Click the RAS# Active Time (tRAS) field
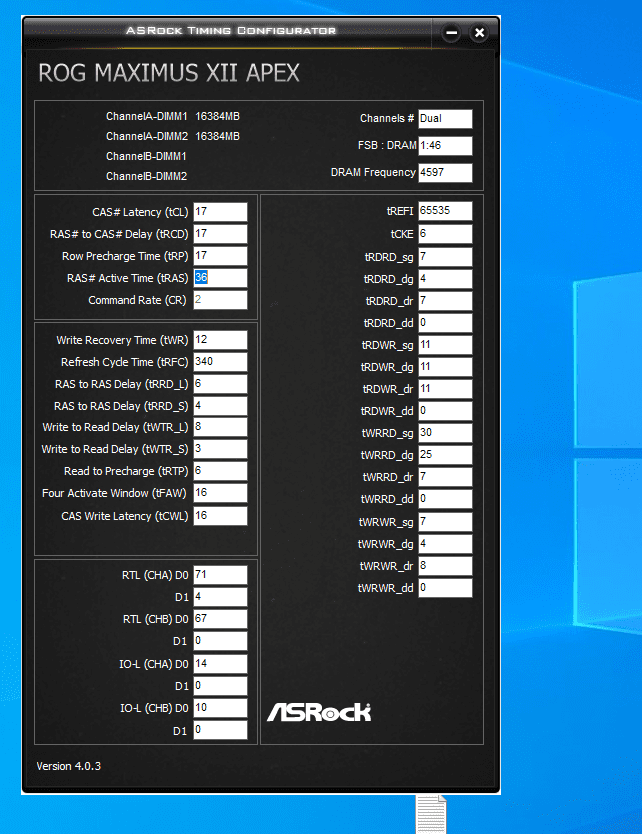Viewport: 642px width, 834px height. point(220,278)
